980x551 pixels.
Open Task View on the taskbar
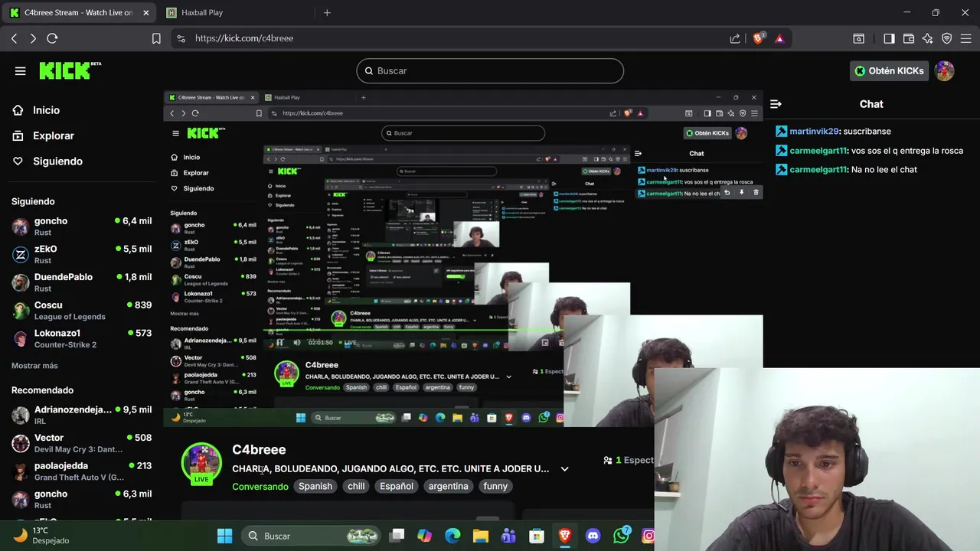pos(397,536)
